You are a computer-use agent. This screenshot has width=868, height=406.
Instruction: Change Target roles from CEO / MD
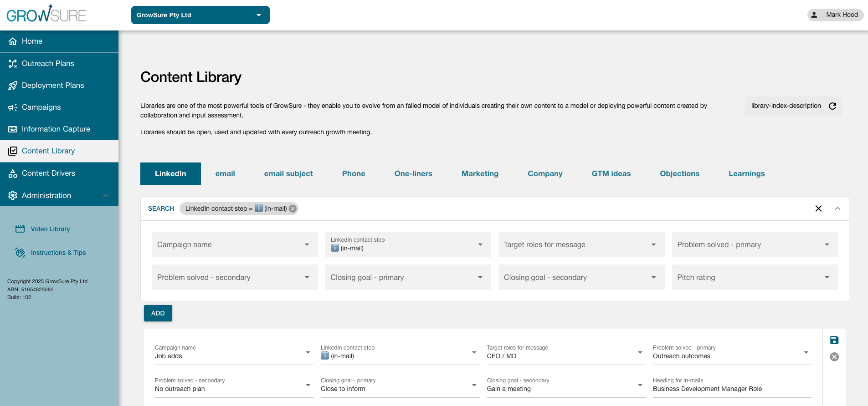[566, 353]
